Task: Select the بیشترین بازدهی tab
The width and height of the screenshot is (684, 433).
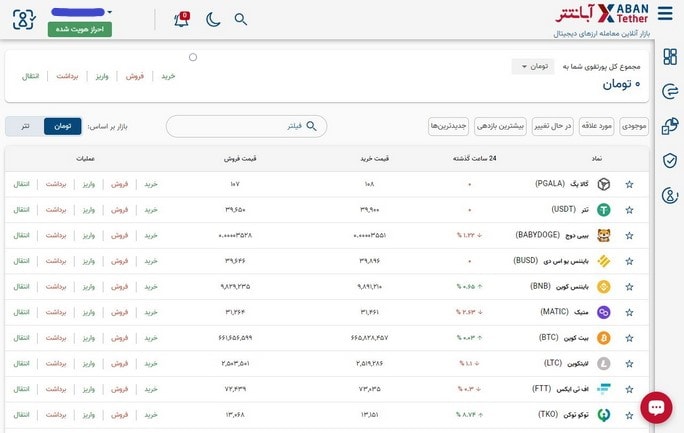Action: tap(500, 126)
